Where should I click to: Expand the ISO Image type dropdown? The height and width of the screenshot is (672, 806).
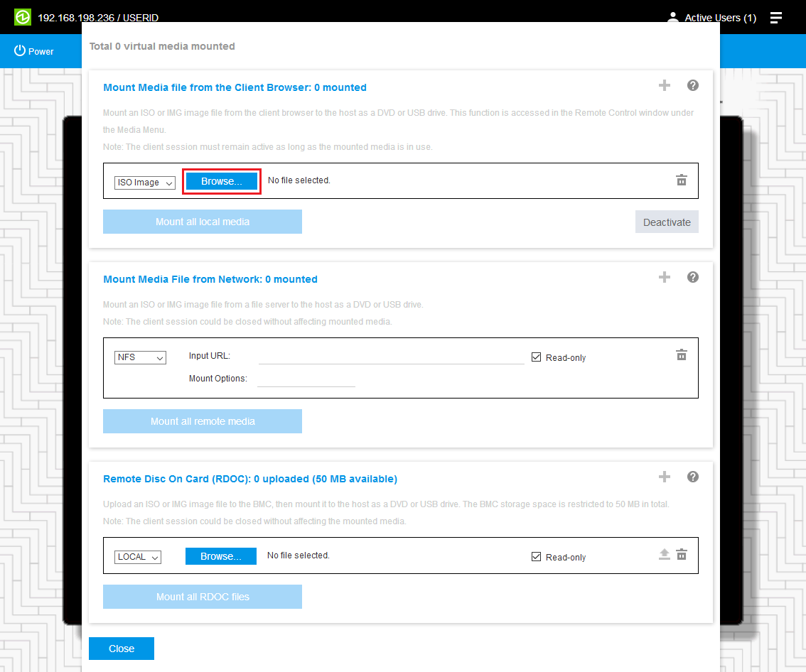145,183
